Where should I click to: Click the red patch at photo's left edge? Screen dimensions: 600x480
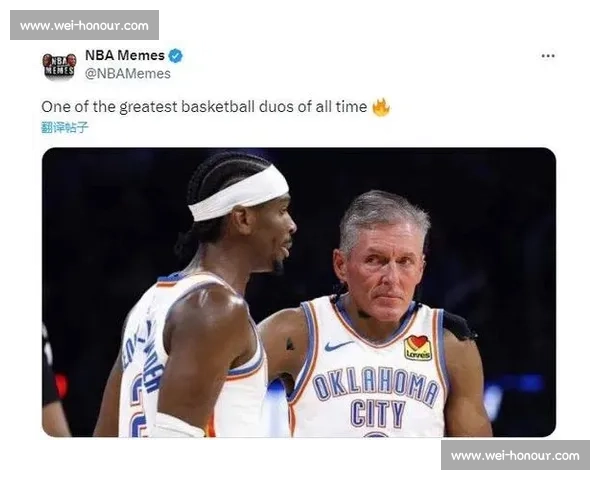pyautogui.click(x=61, y=385)
